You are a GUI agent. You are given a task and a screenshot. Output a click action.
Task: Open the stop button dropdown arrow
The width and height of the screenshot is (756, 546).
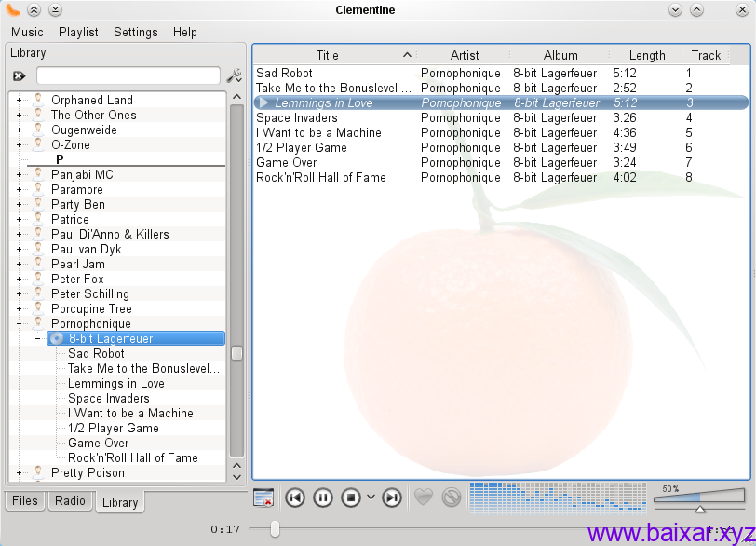pos(371,498)
